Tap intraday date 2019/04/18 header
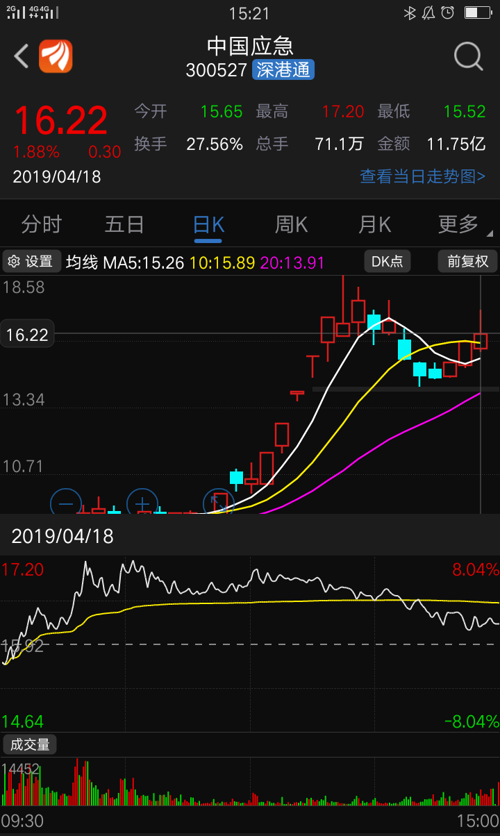This screenshot has height=836, width=500. (62, 536)
